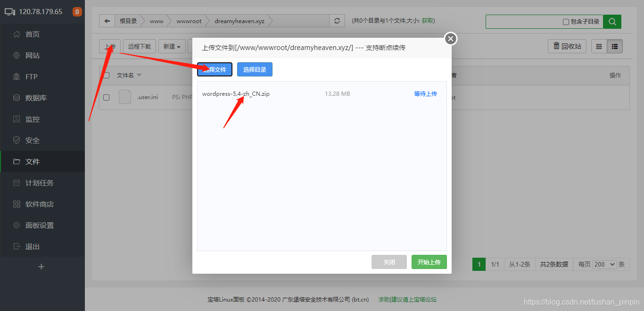
Task: Open the recycle bin (回收站)
Action: coord(567,46)
